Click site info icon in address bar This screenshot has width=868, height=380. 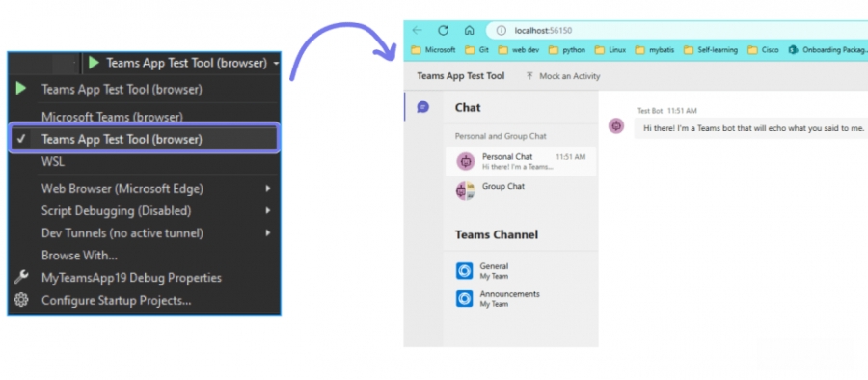tap(501, 31)
